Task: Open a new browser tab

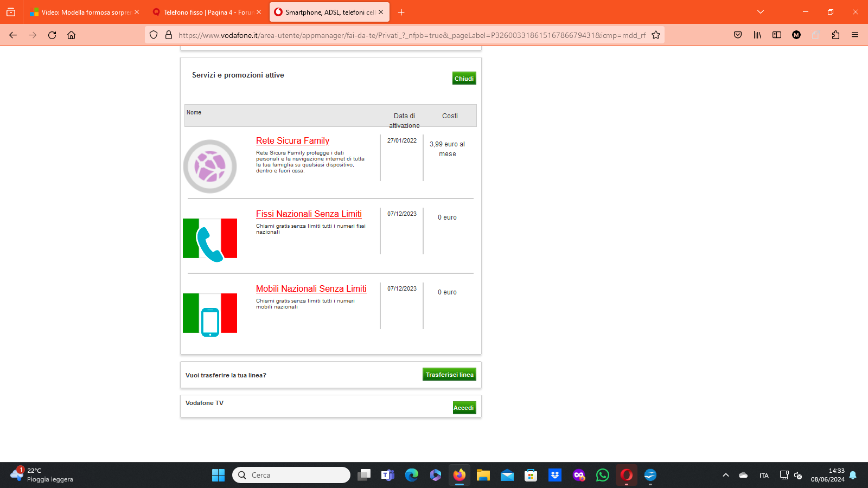Action: click(x=401, y=12)
